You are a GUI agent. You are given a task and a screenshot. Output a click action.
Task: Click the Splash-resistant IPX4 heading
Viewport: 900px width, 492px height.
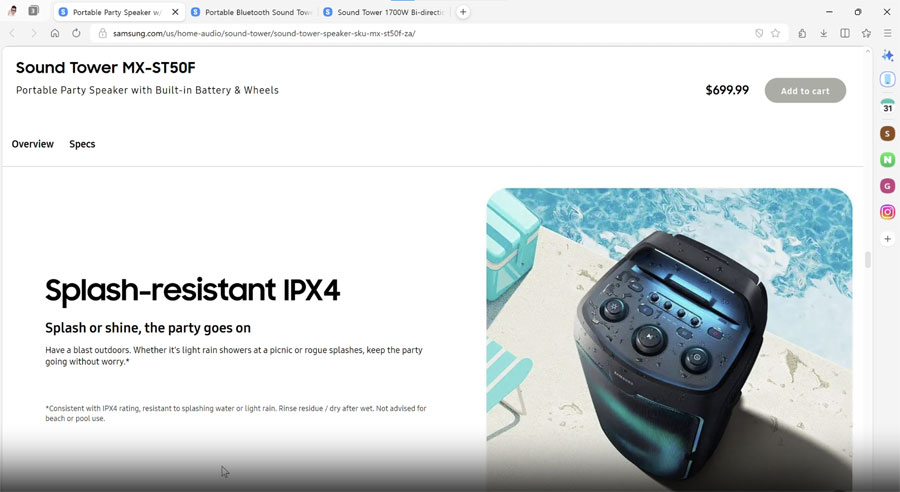point(193,290)
